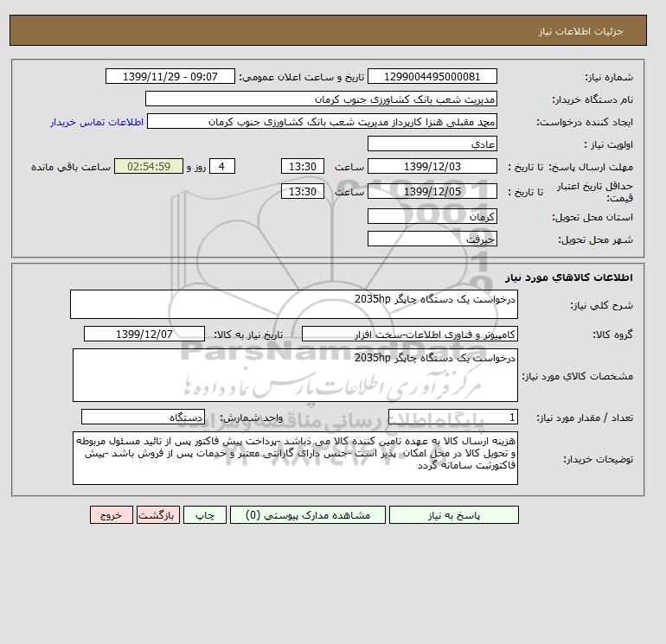666x644 pixels.
Task: Click the مشخصات کالای مورد نیاز text area
Action: [295, 375]
